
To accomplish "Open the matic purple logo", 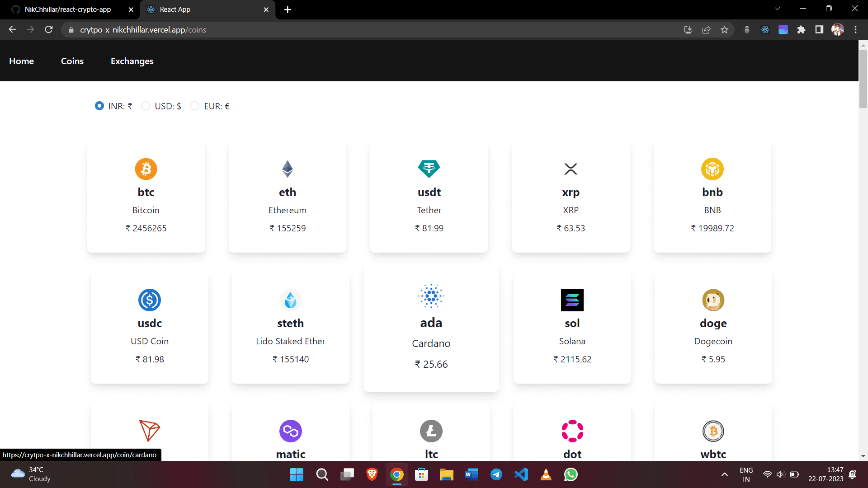I will point(291,431).
